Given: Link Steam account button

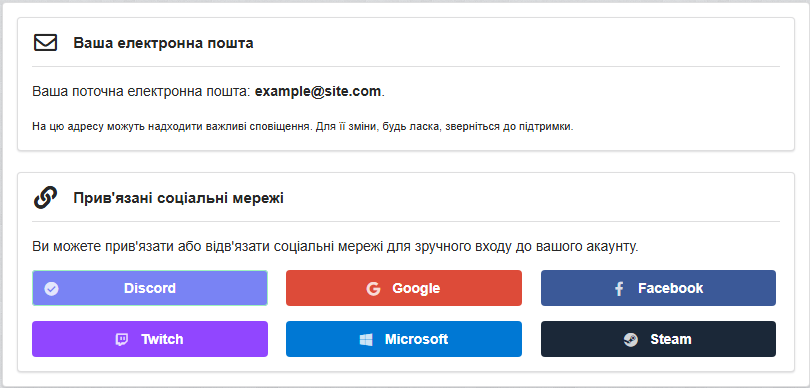Looking at the screenshot, I should coord(658,339).
